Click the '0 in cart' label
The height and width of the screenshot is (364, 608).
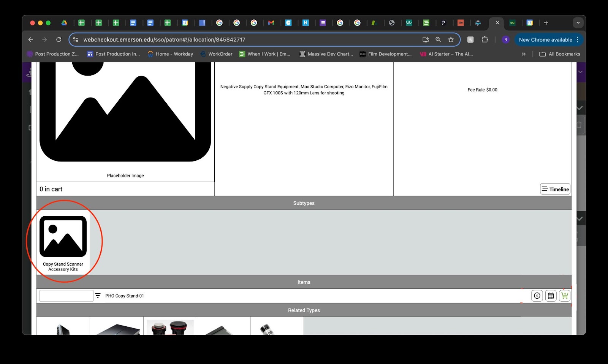point(51,189)
